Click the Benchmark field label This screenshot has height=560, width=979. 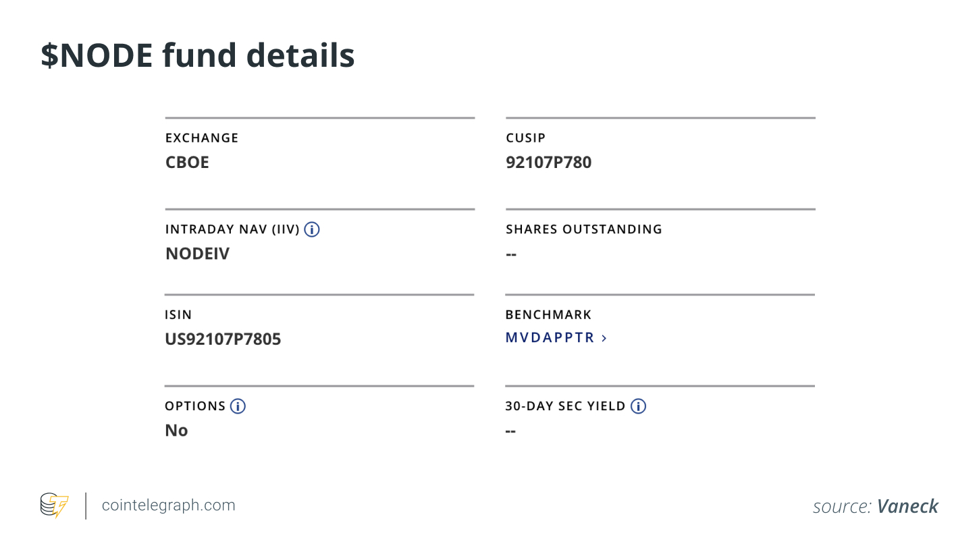(x=548, y=314)
